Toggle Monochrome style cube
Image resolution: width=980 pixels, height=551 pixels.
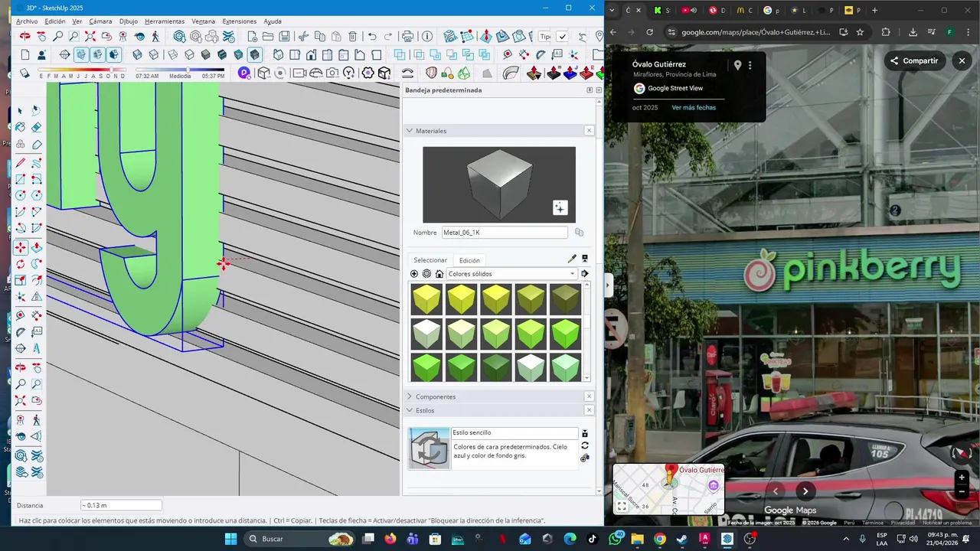pyautogui.click(x=238, y=54)
